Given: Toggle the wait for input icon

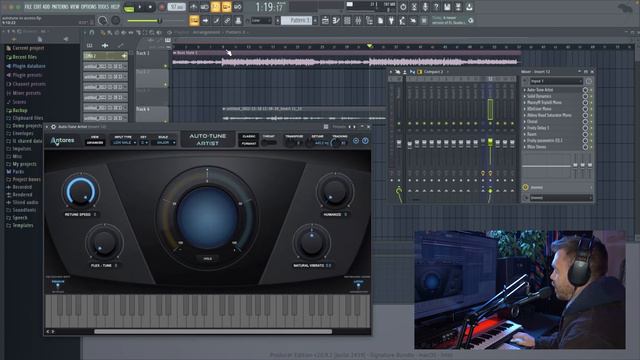Looking at the screenshot, I should coord(204,7).
